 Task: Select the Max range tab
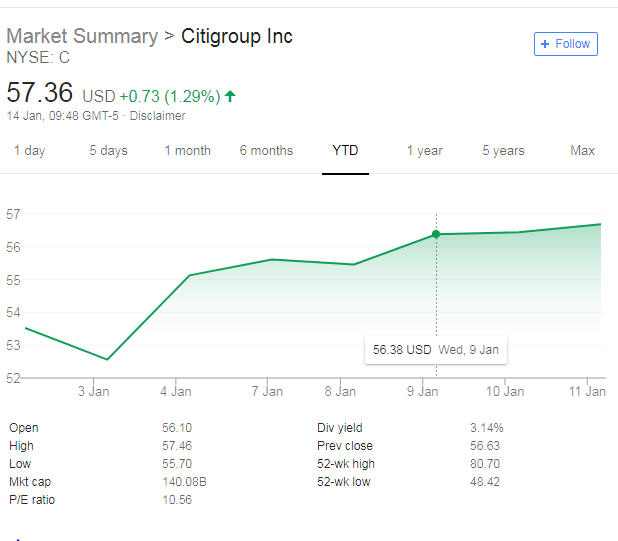click(582, 151)
